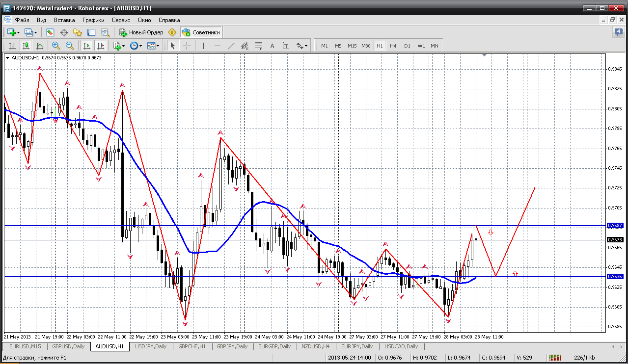Screen dimensions: 628x364
Task: Switch chart to bar chart
Action: pyautogui.click(x=12, y=46)
